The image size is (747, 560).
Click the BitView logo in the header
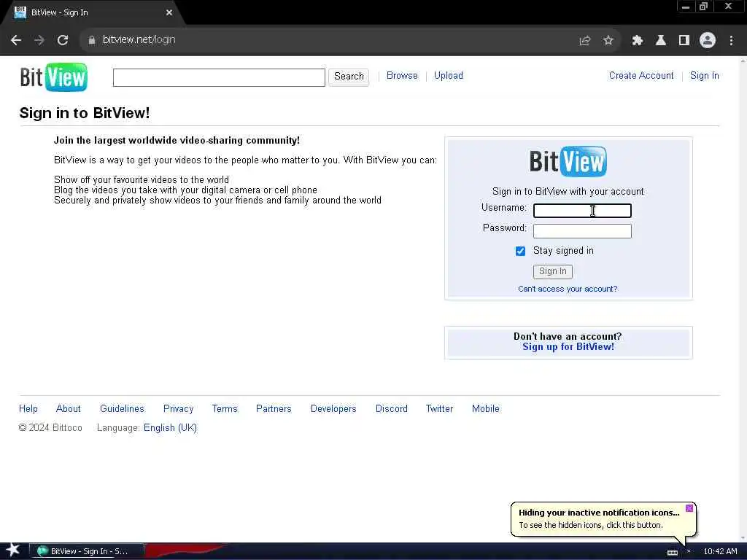pos(54,77)
